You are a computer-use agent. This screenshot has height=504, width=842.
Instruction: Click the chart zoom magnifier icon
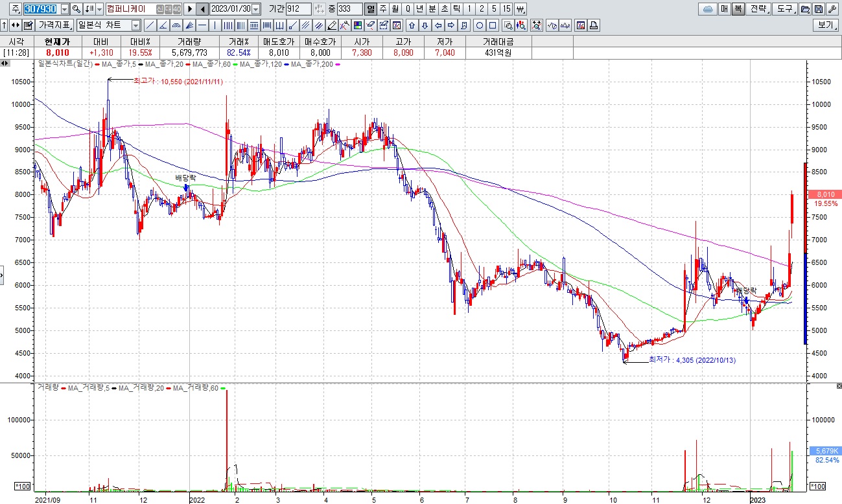[508, 25]
